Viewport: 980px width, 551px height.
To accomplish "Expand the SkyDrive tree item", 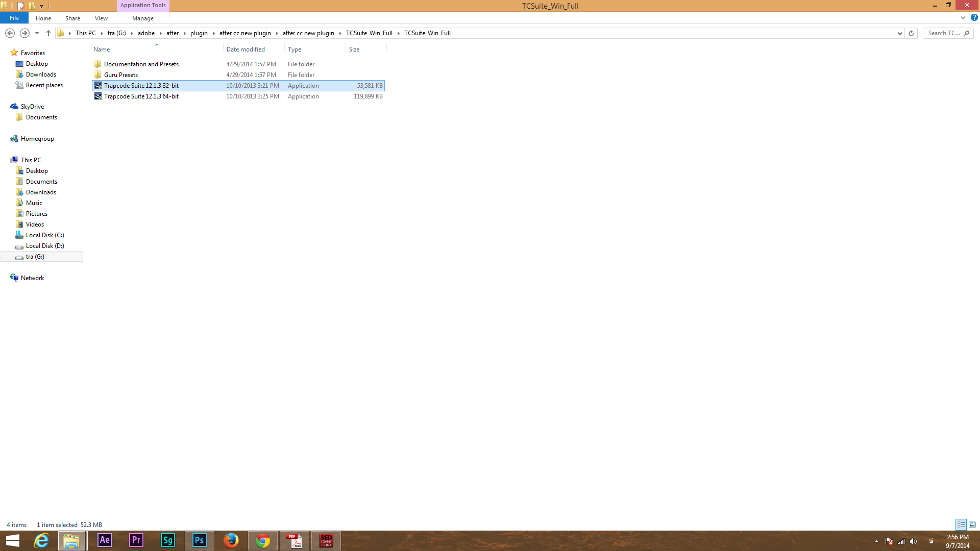I will tap(6, 106).
